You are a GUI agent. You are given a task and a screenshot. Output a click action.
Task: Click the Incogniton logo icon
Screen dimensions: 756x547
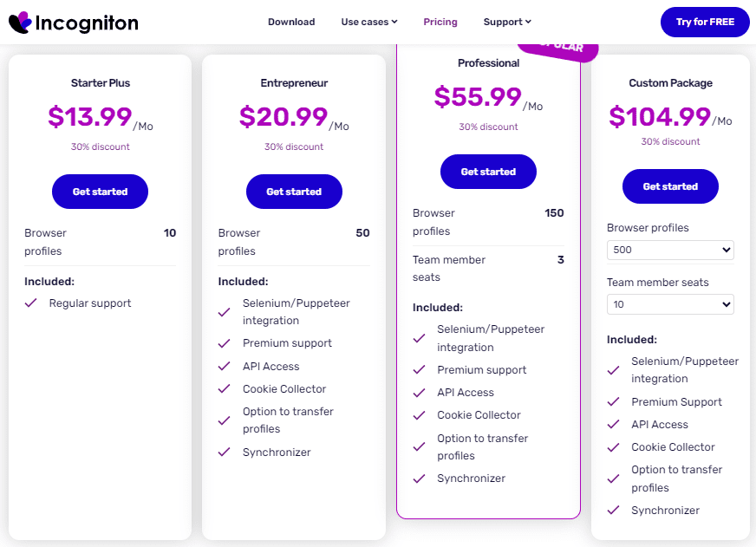[x=20, y=23]
